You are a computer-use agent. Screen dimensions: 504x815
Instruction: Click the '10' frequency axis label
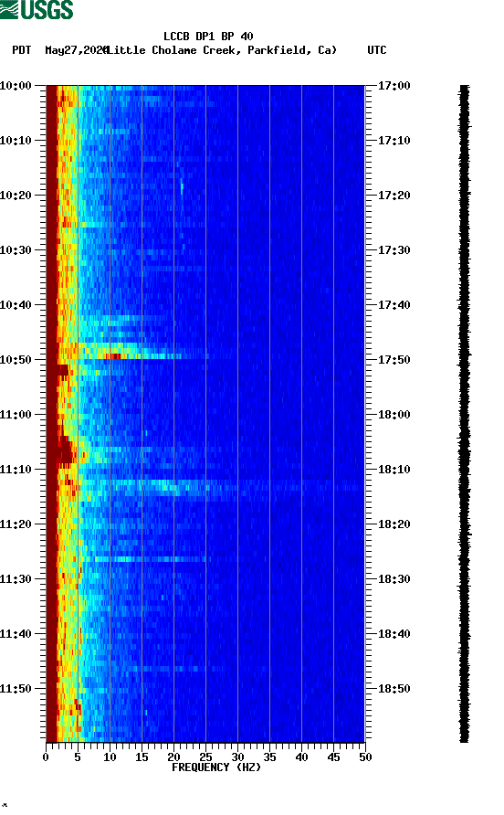click(x=110, y=757)
